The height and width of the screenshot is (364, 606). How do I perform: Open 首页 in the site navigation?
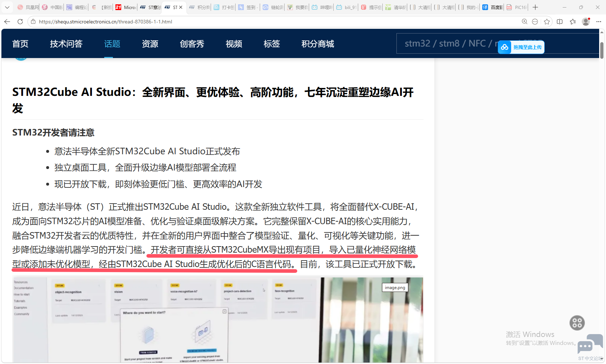[20, 44]
